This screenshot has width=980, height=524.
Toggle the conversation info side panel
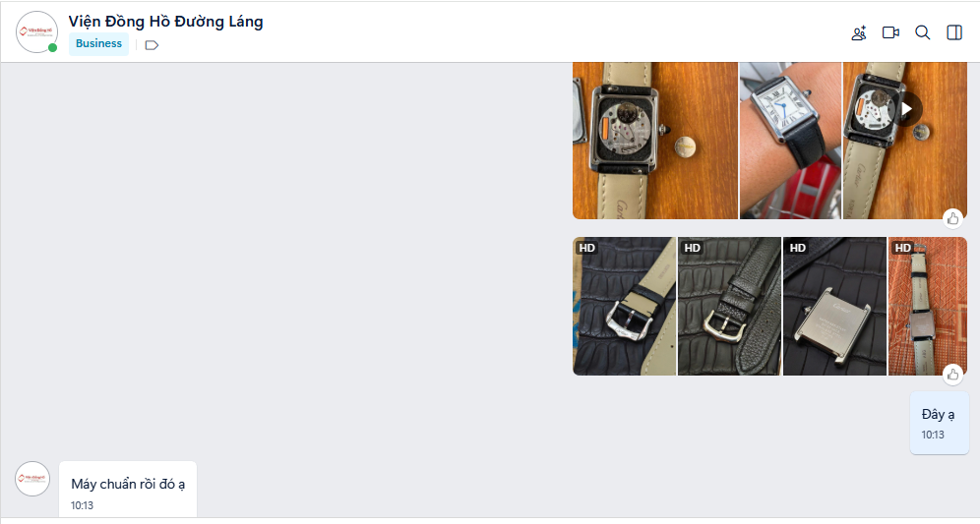954,32
